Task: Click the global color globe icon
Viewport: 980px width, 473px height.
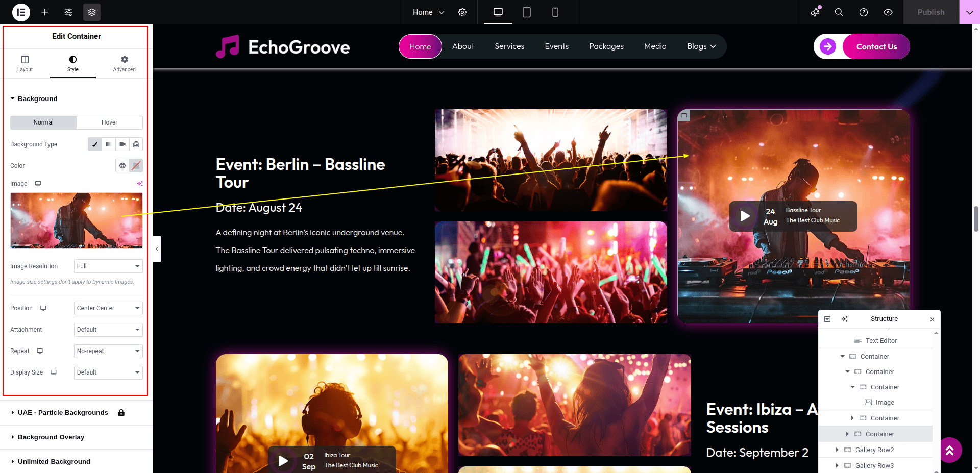Action: (x=122, y=166)
